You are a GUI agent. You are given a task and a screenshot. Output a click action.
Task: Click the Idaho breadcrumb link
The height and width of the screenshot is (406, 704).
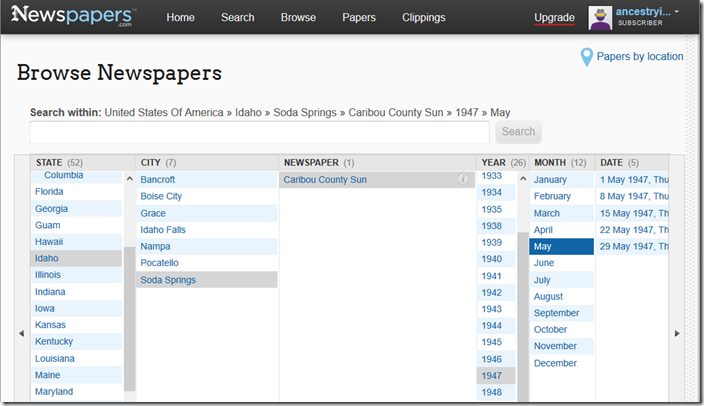pos(248,112)
